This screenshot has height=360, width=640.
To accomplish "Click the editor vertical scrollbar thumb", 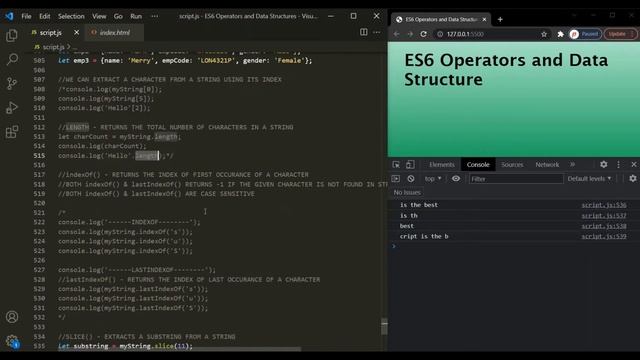I will 384,326.
